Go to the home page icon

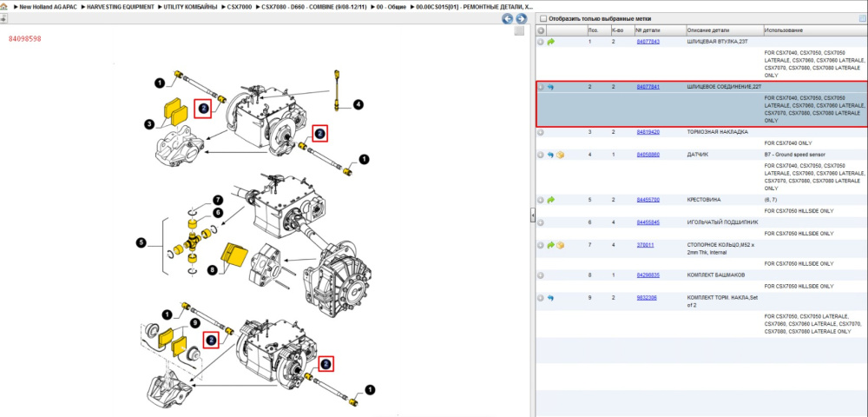(x=3, y=7)
